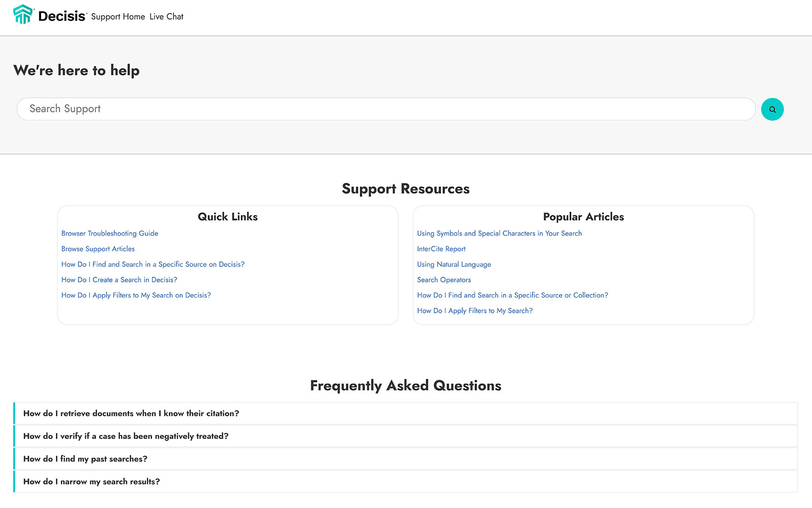This screenshot has width=812, height=508.
Task: Open 'Apply Filters to My Search on Decisis' link
Action: point(136,295)
